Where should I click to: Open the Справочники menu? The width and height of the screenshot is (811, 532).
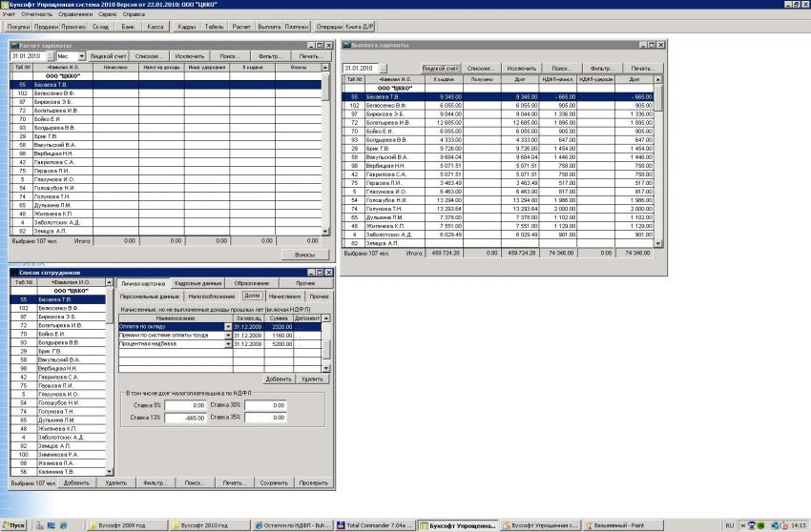click(x=74, y=15)
